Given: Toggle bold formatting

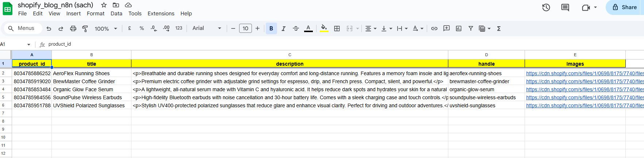Looking at the screenshot, I should coord(271,28).
